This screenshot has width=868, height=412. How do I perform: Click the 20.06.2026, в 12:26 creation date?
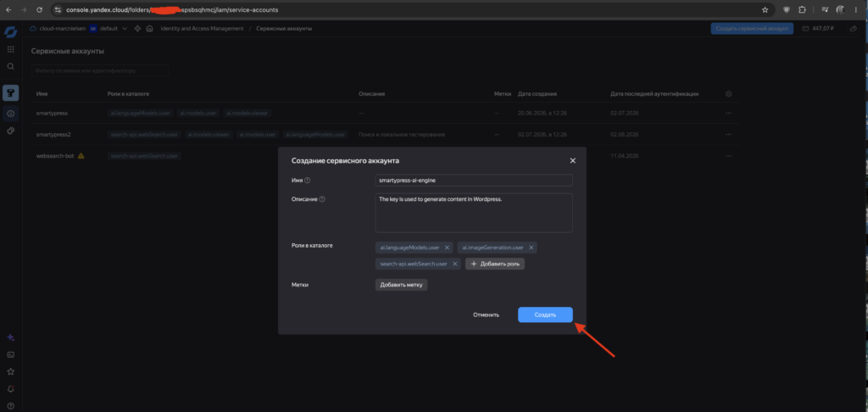[x=542, y=113]
